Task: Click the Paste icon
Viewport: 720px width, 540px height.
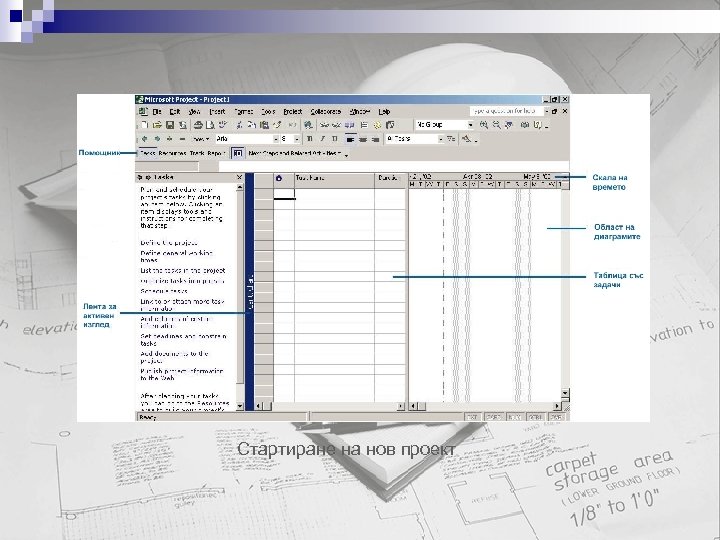Action: [x=264, y=125]
